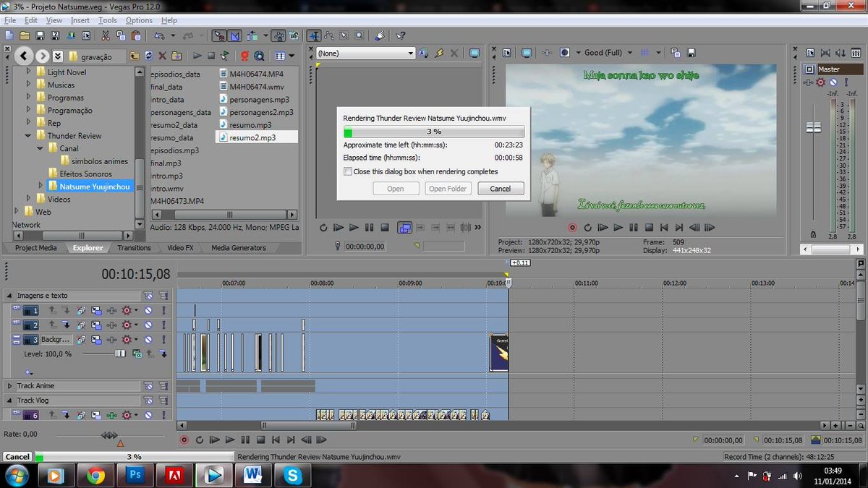Start preview of selected file in Explorer

[197, 56]
